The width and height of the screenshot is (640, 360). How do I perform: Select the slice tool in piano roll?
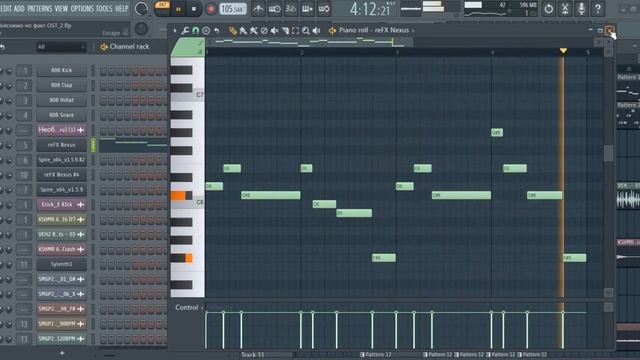click(x=285, y=31)
